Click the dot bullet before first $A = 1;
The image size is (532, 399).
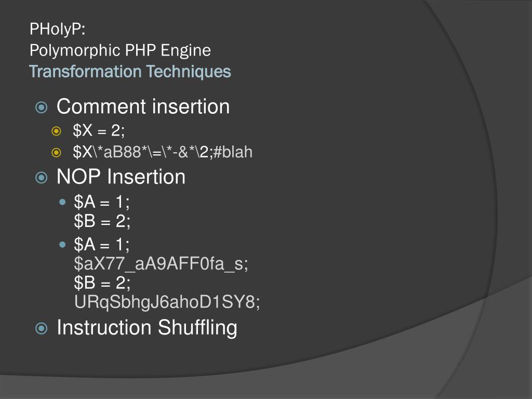(x=63, y=202)
